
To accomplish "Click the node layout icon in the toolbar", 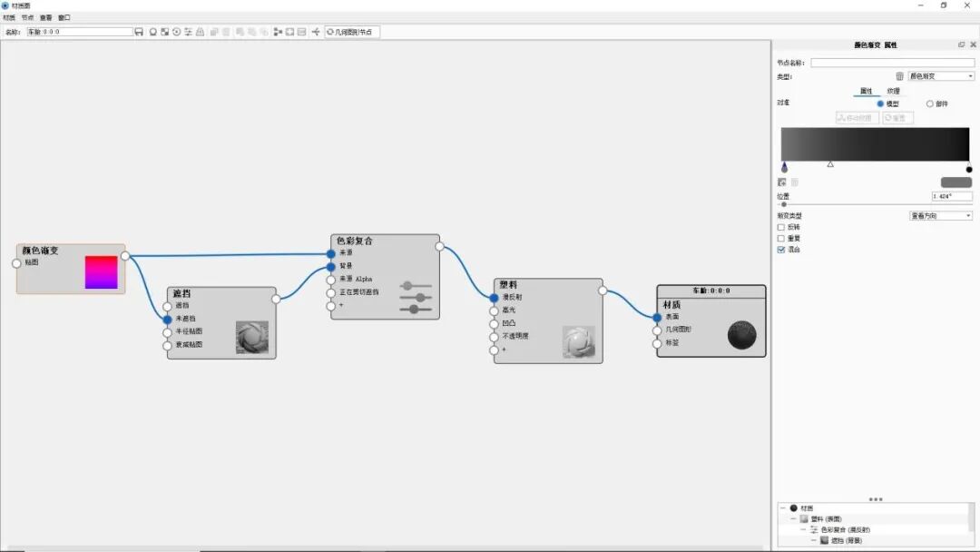I will pos(279,32).
